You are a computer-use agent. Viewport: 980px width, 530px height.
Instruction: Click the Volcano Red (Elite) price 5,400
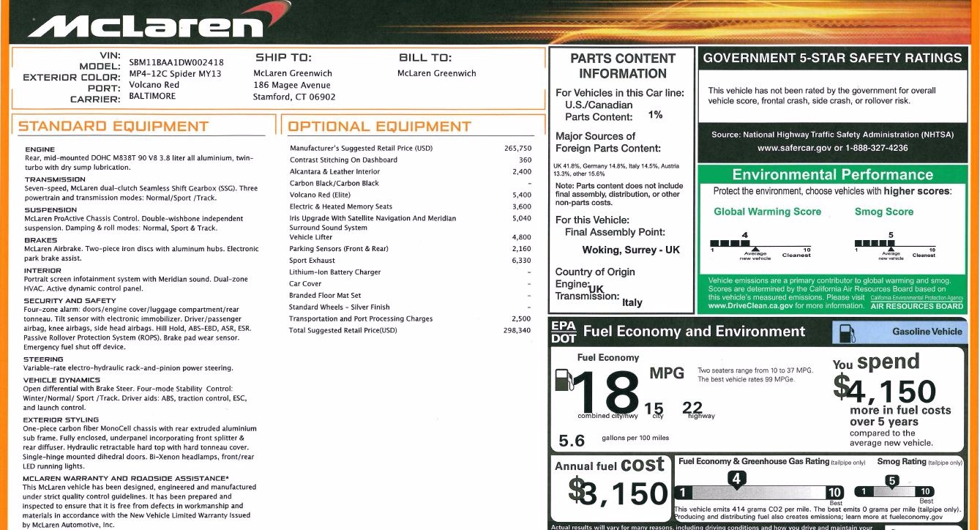[522, 195]
